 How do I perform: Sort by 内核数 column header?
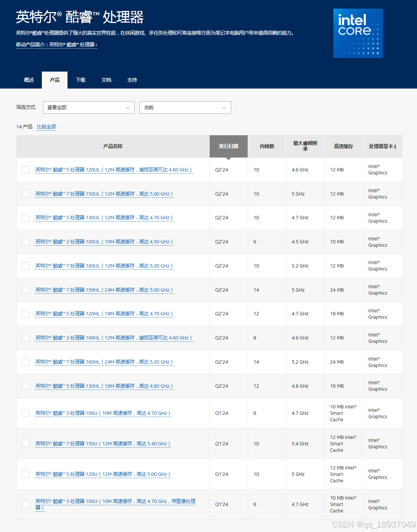click(267, 146)
